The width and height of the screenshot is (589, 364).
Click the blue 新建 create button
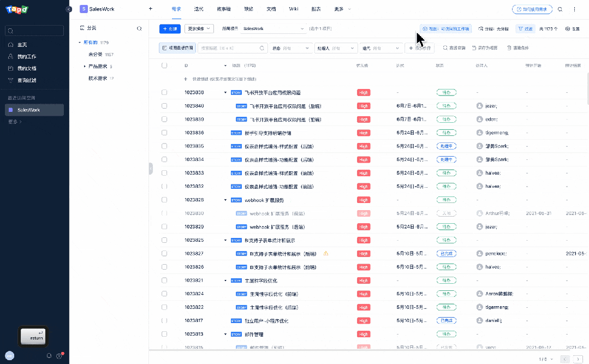click(x=170, y=28)
